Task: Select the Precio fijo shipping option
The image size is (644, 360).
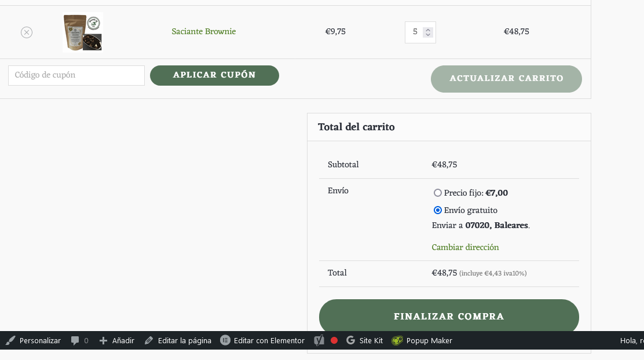Action: pyautogui.click(x=438, y=193)
